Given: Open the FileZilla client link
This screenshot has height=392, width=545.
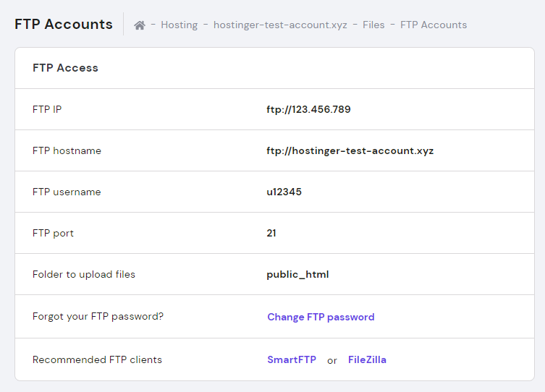Looking at the screenshot, I should tap(367, 359).
